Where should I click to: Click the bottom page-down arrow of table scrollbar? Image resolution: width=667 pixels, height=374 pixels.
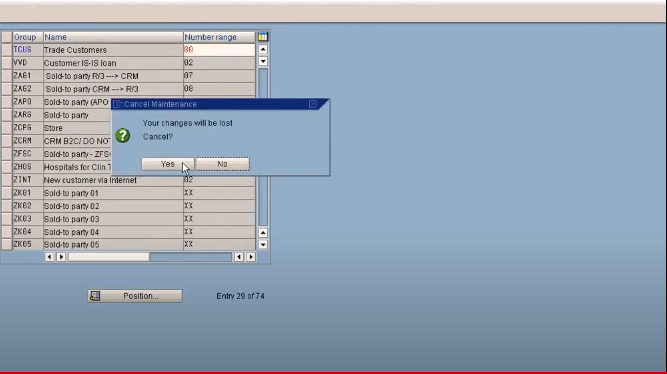point(263,245)
